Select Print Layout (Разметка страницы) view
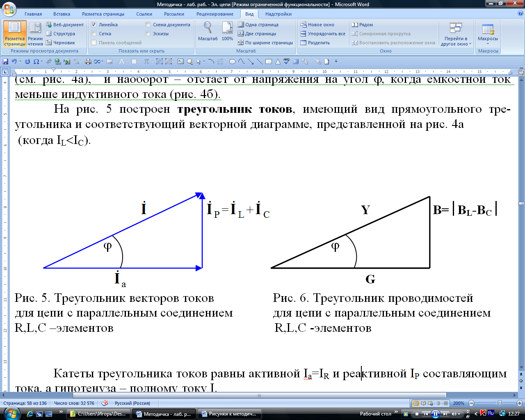The width and height of the screenshot is (525, 420). (15, 34)
